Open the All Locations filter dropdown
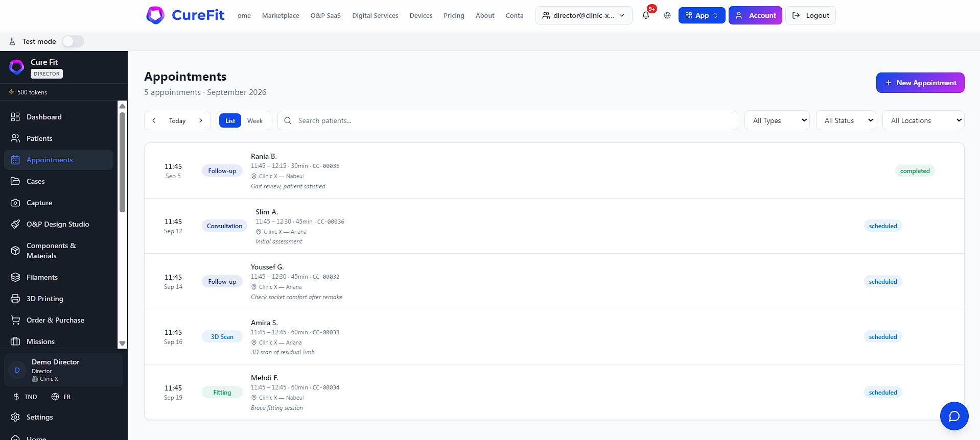Screen dimensions: 980x440 923,120
